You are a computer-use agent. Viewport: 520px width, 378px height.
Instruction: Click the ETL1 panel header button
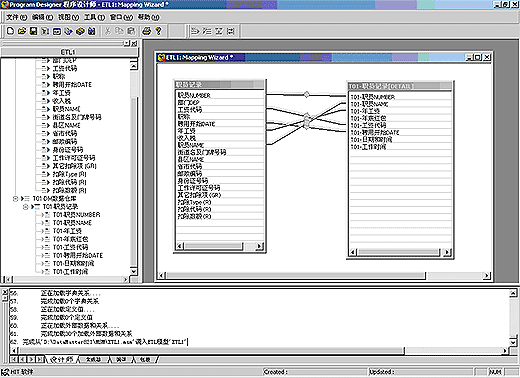click(69, 52)
